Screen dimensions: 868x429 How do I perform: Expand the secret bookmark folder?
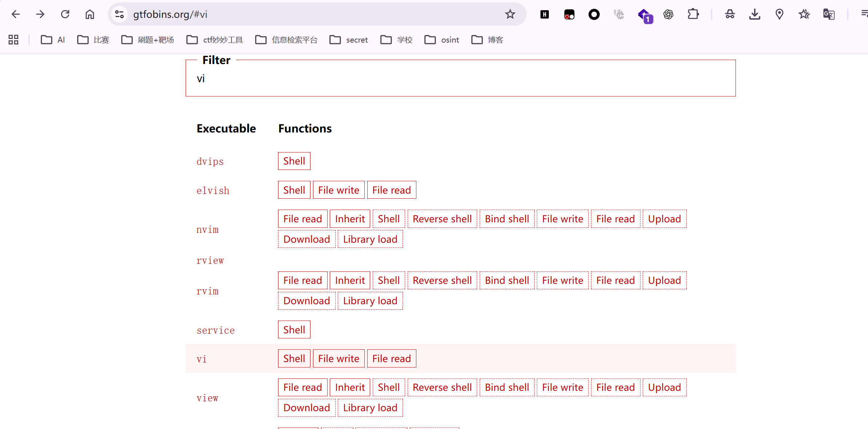(x=349, y=40)
